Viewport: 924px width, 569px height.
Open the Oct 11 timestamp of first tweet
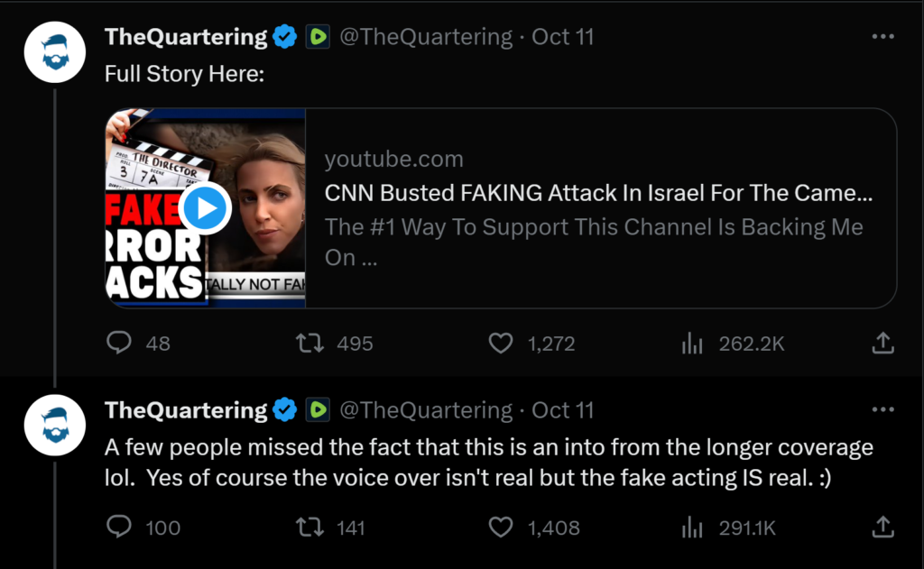(563, 37)
